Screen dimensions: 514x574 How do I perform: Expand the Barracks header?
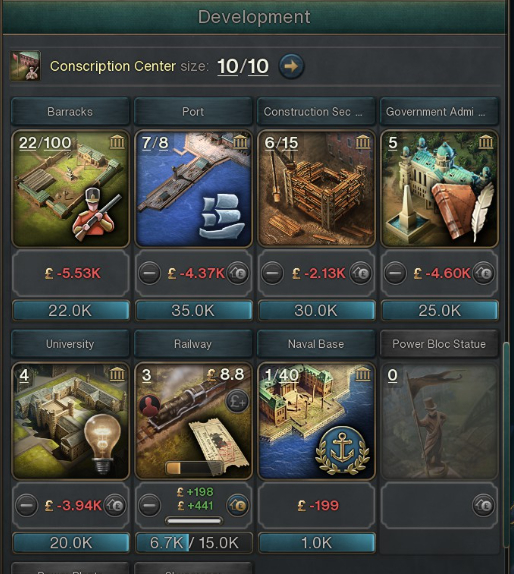pyautogui.click(x=70, y=111)
